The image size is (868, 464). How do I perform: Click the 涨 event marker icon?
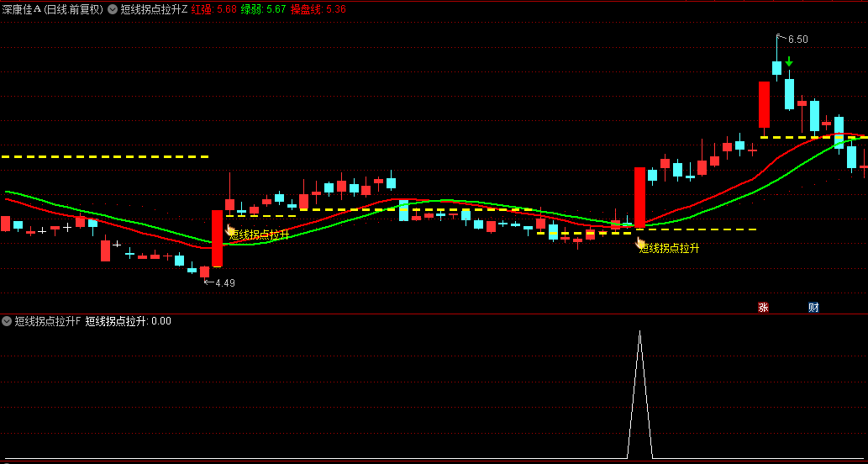click(763, 308)
